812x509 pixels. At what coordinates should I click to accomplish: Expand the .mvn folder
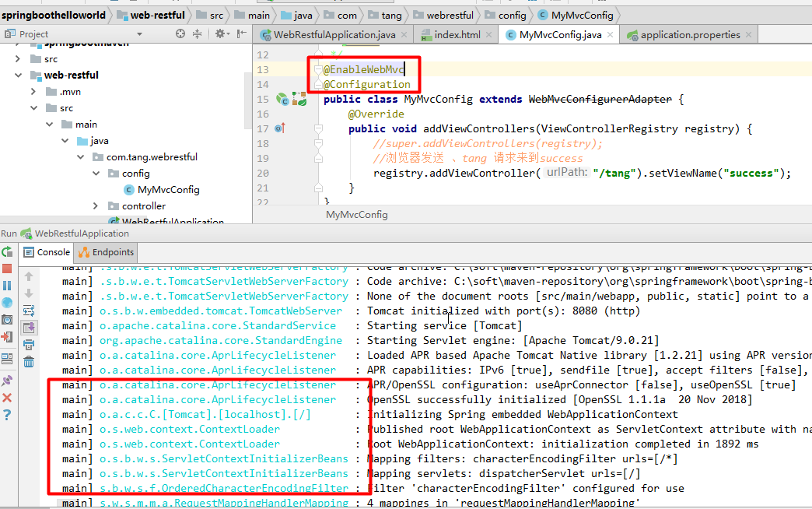click(x=33, y=92)
